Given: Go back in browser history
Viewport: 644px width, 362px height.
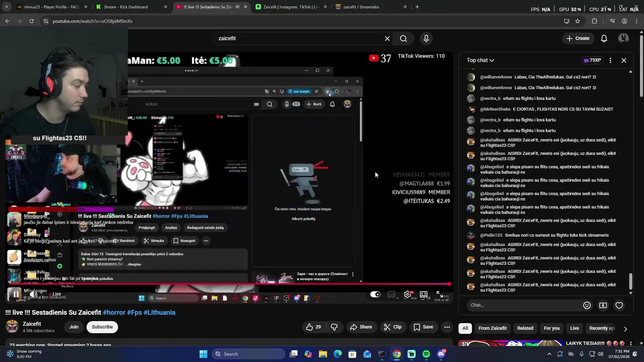Looking at the screenshot, I should [x=7, y=21].
